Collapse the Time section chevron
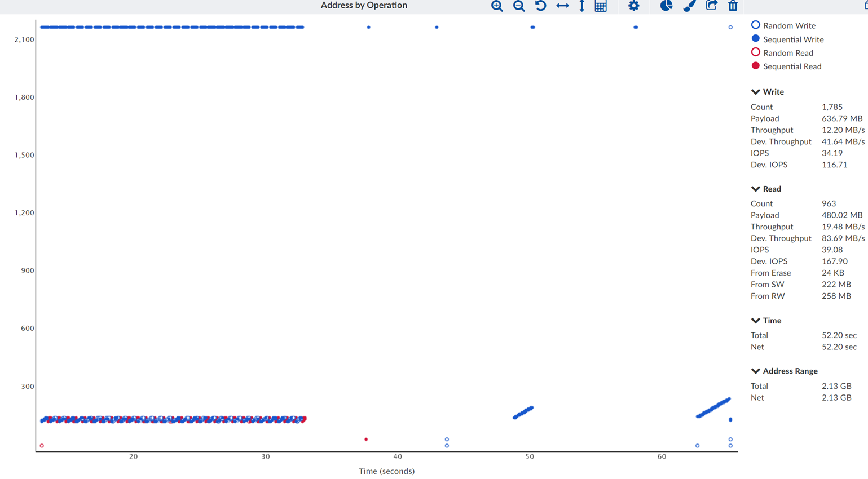The width and height of the screenshot is (868, 479). click(x=756, y=321)
